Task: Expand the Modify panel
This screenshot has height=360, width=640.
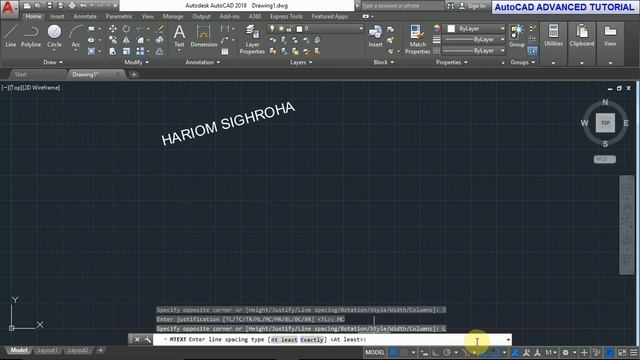Action: (x=137, y=62)
